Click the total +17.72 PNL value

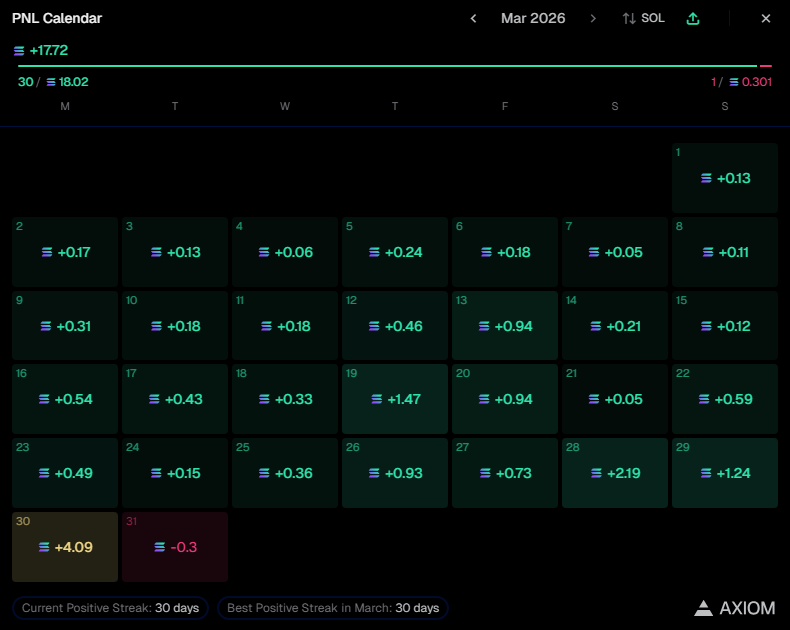coord(41,50)
